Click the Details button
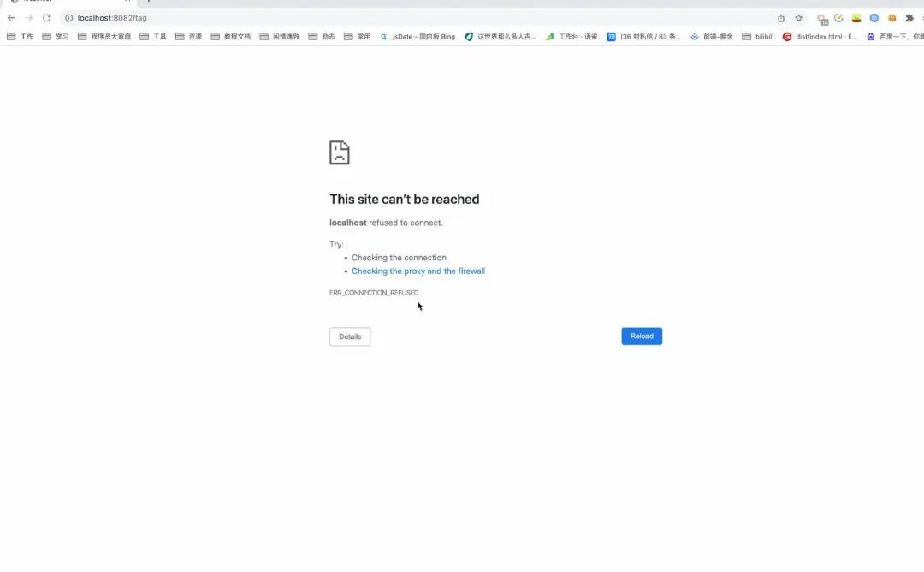Screen dimensions: 924x572 click(350, 337)
